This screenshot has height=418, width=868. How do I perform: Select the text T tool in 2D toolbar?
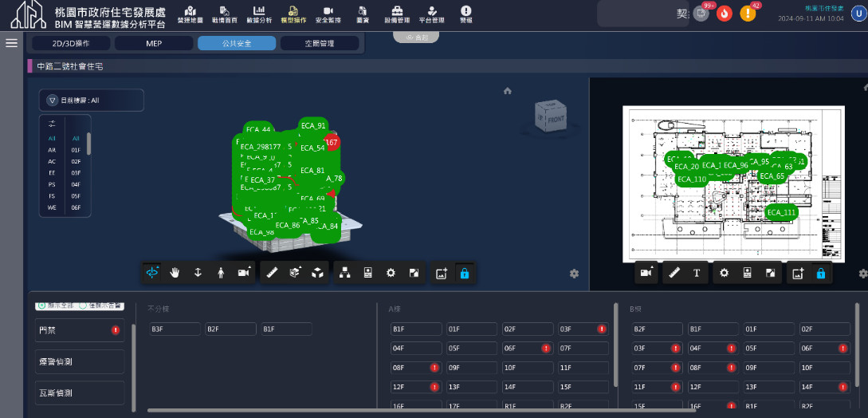click(x=697, y=273)
